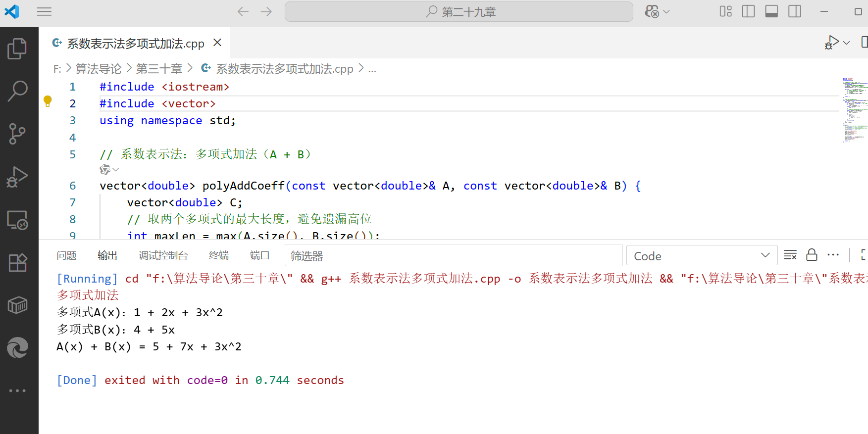The image size is (868, 434).
Task: Click the polyAddCoeff function name
Action: 244,186
